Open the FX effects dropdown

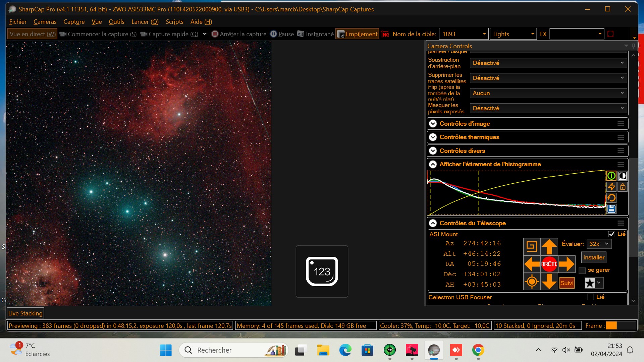577,34
